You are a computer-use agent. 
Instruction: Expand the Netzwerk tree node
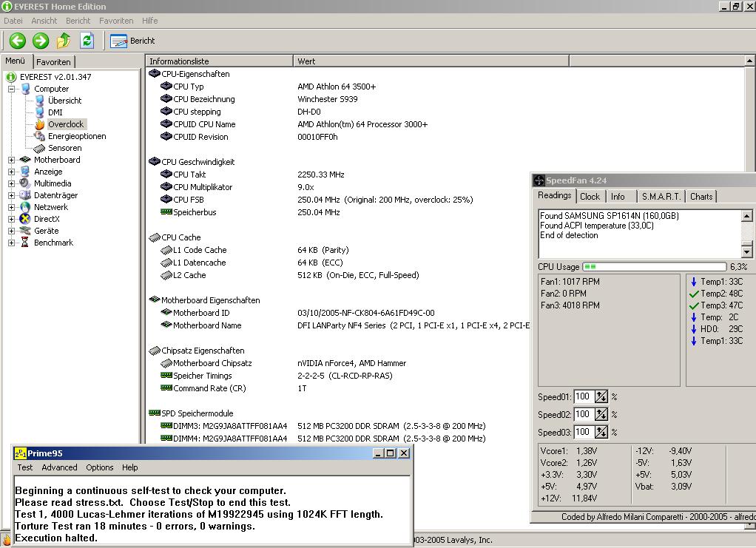(x=12, y=207)
